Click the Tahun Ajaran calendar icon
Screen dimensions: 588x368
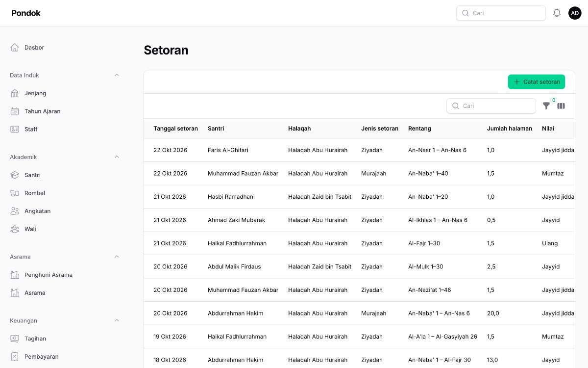click(x=15, y=111)
